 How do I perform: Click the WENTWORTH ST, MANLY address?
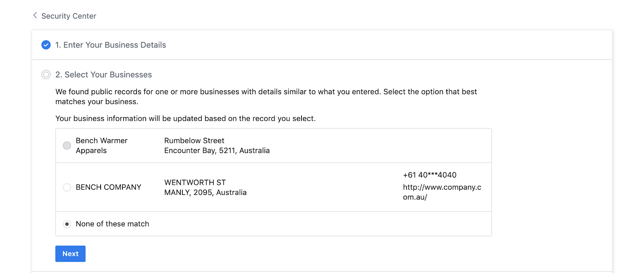205,187
